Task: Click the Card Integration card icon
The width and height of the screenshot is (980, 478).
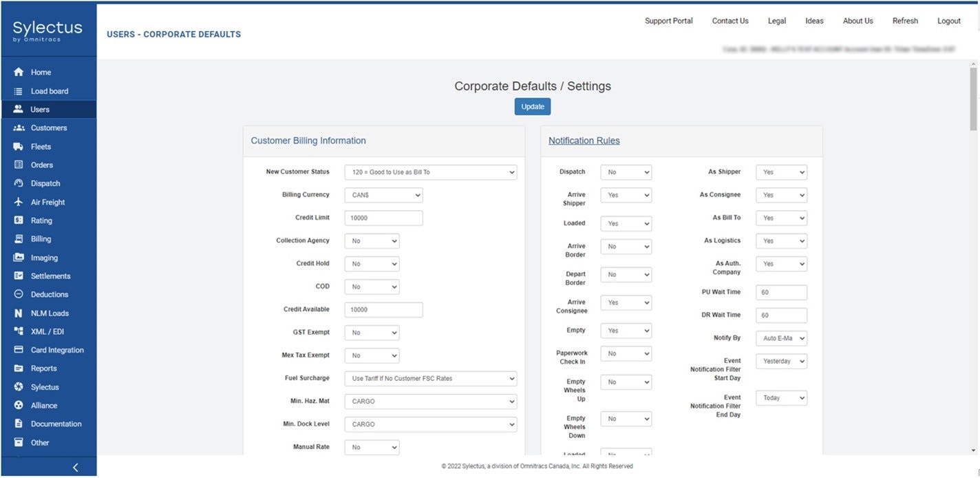Action: tap(19, 350)
